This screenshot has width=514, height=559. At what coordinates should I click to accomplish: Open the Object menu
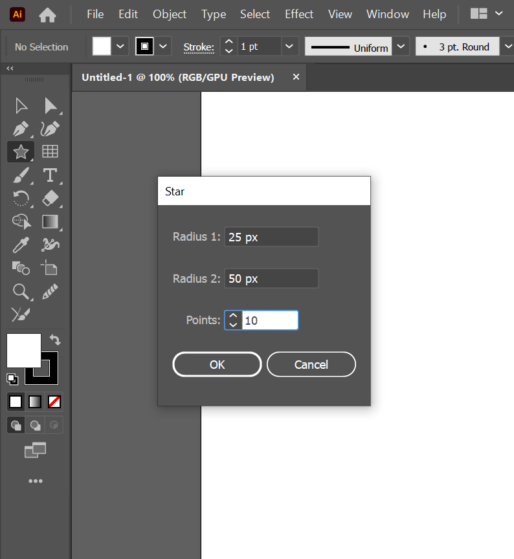point(169,14)
